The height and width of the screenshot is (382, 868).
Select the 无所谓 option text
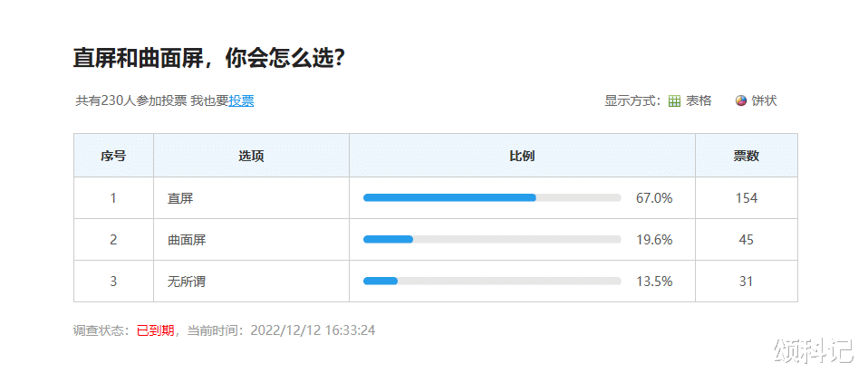tap(187, 282)
